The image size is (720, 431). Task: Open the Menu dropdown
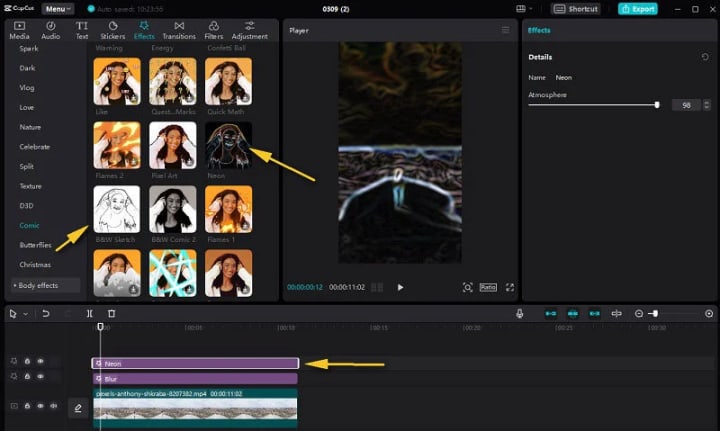click(58, 9)
